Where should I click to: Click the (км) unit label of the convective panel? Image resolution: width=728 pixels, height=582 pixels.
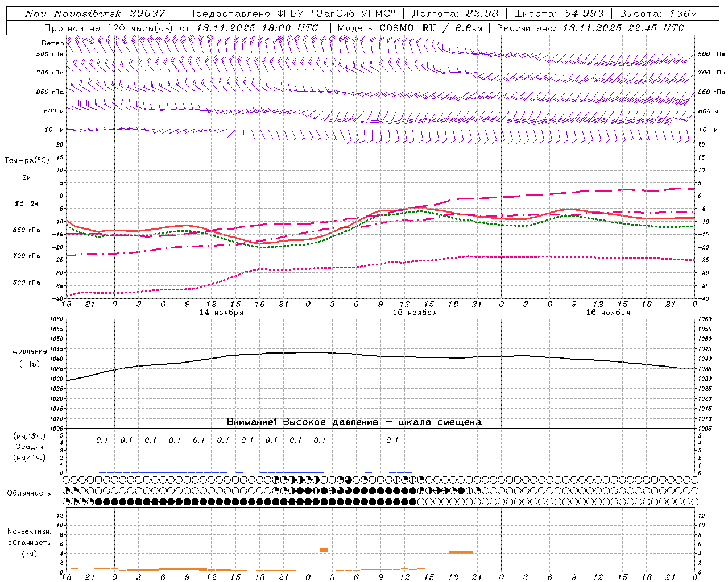click(30, 554)
